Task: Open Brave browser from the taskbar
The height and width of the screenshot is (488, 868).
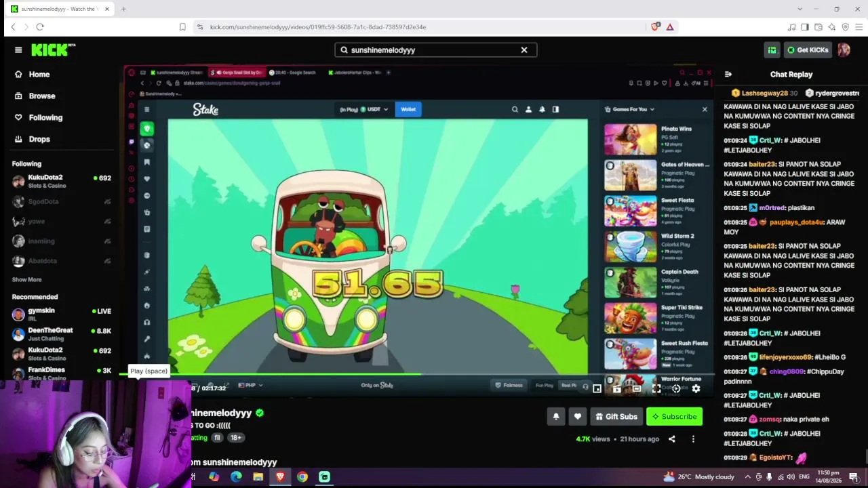Action: 280,476
